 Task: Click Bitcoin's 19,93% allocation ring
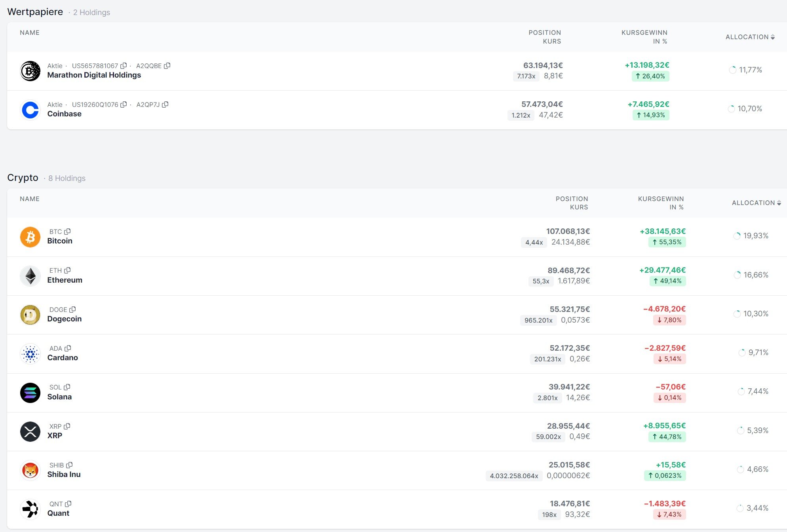(x=737, y=236)
